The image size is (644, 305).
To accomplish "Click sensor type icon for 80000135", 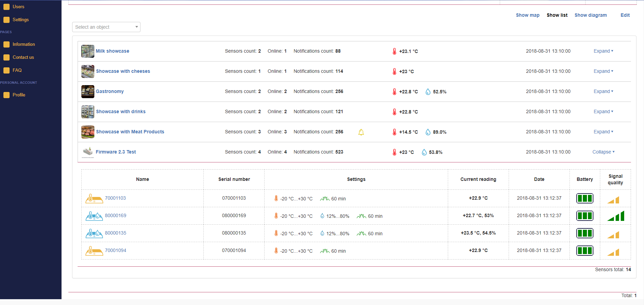I will (x=94, y=233).
